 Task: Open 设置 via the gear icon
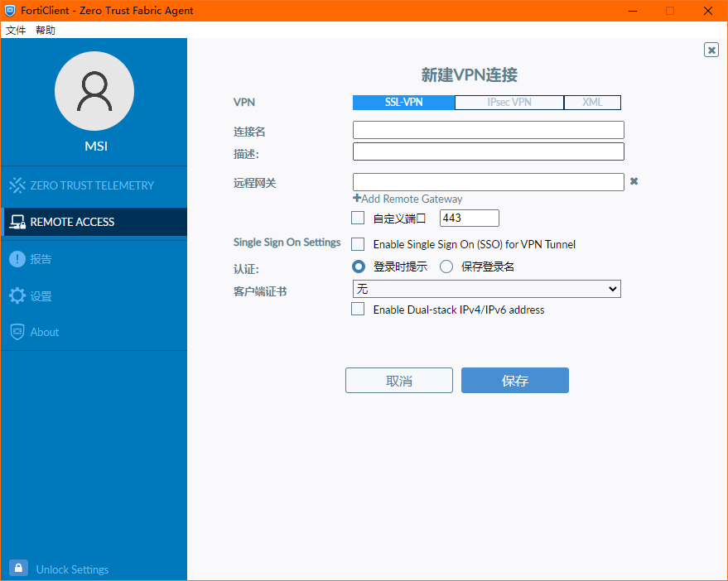pos(17,295)
